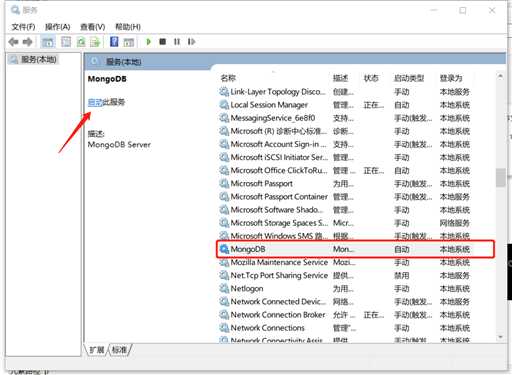Restart service with restart button
This screenshot has height=375, width=512.
point(191,42)
